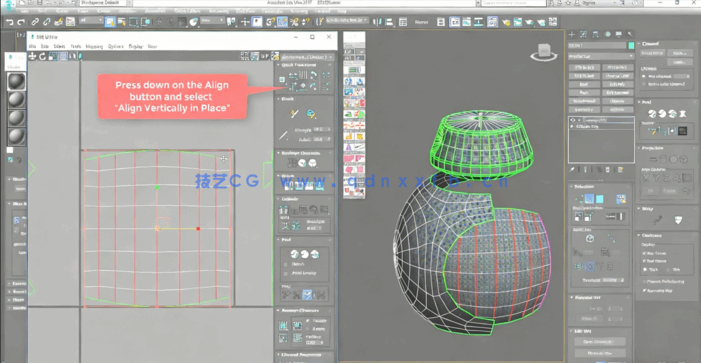Image resolution: width=701 pixels, height=363 pixels.
Task: Click the first Explode rollout icon
Action: (283, 210)
